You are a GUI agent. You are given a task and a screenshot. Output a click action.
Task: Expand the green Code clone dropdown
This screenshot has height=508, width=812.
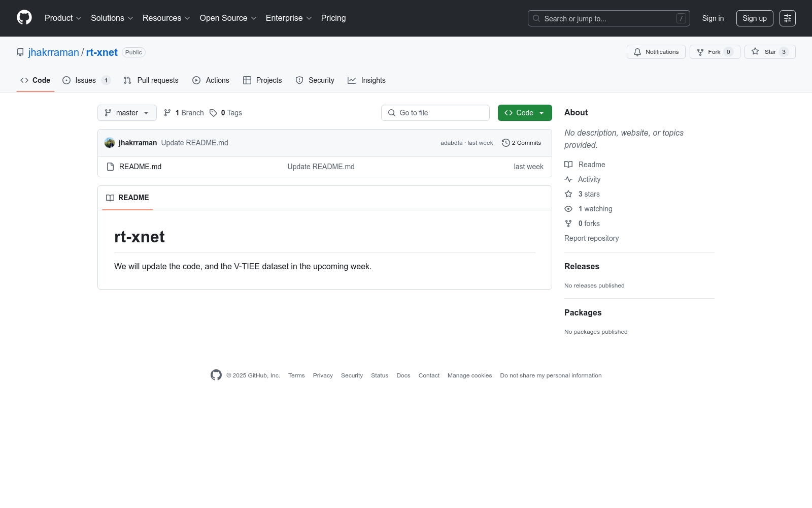tap(525, 113)
